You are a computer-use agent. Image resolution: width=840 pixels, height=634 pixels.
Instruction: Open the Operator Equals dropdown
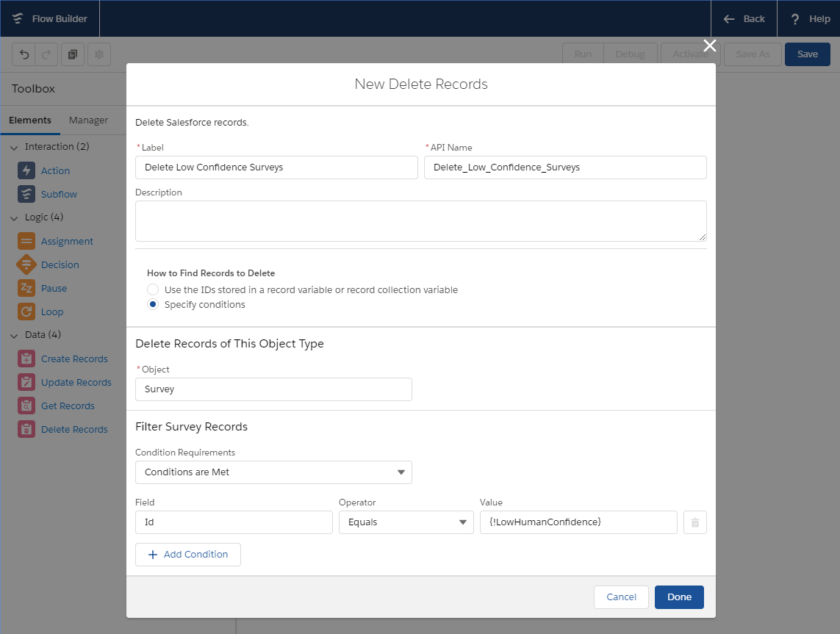tap(406, 522)
